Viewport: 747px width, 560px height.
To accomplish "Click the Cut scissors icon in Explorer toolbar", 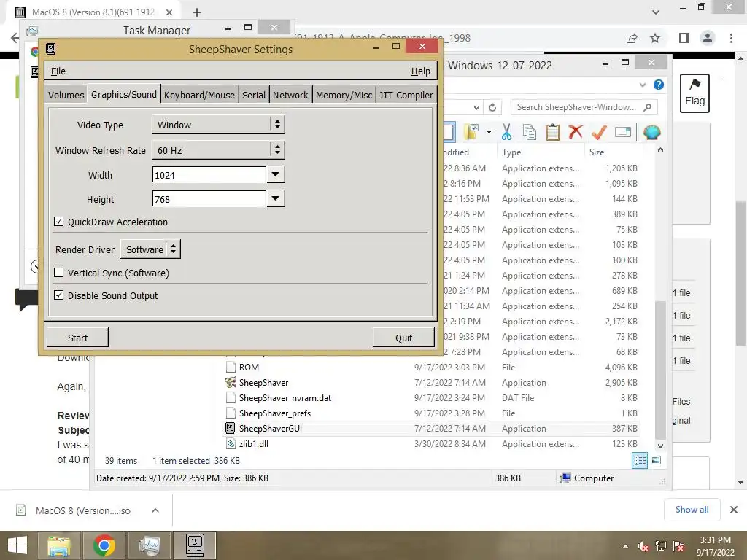I will pyautogui.click(x=506, y=132).
